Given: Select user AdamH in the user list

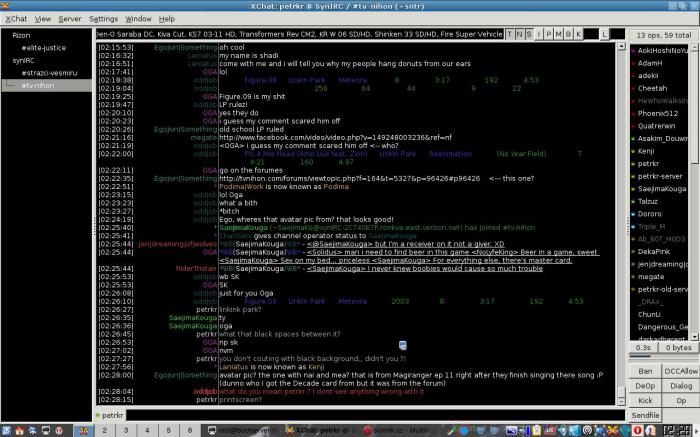Looking at the screenshot, I should tap(650, 63).
